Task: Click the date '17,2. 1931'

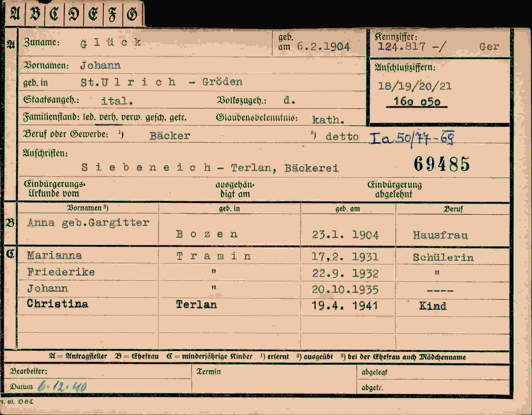Action: [x=345, y=257]
